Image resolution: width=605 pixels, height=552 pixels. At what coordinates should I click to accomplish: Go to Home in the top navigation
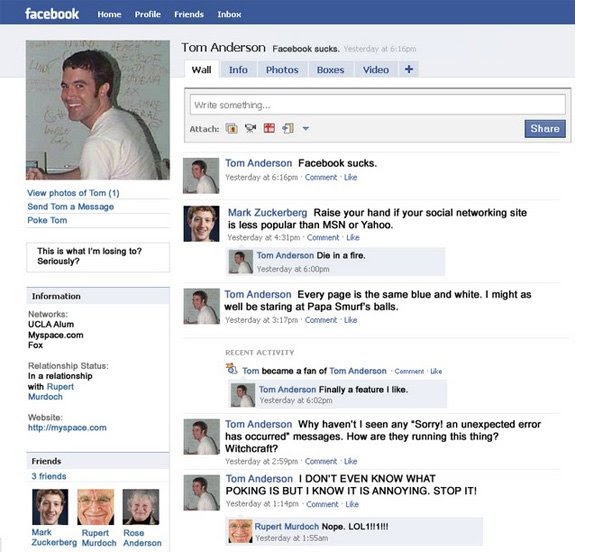109,14
